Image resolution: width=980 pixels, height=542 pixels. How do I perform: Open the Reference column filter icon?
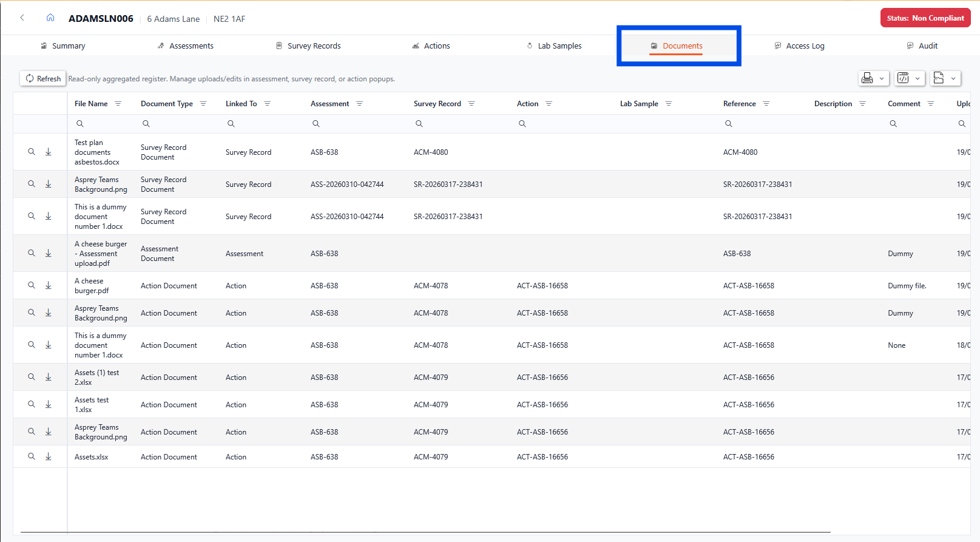pos(766,104)
